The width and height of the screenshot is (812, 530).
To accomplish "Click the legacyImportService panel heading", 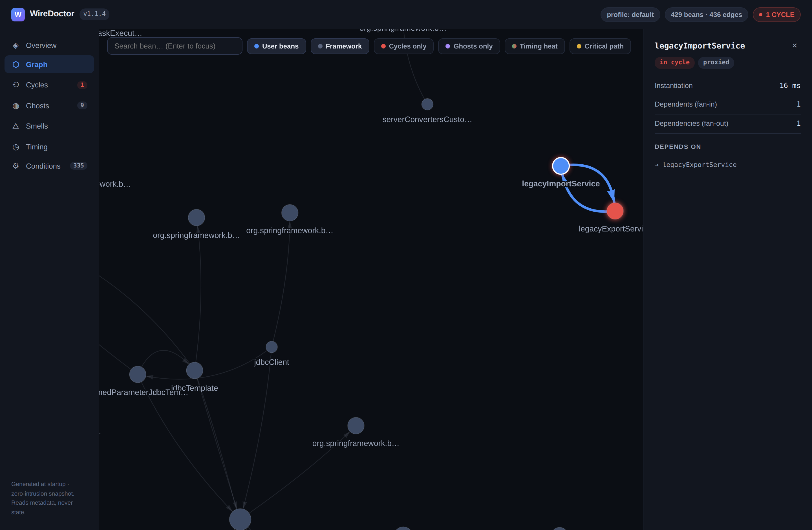I will point(700,46).
